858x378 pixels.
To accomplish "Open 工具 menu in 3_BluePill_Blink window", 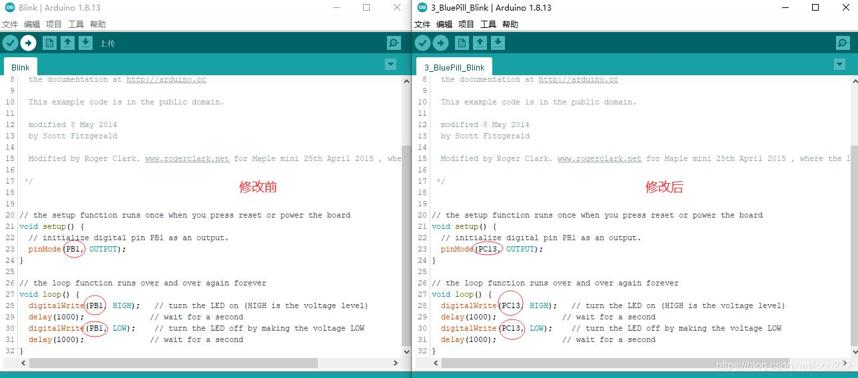I will [488, 24].
